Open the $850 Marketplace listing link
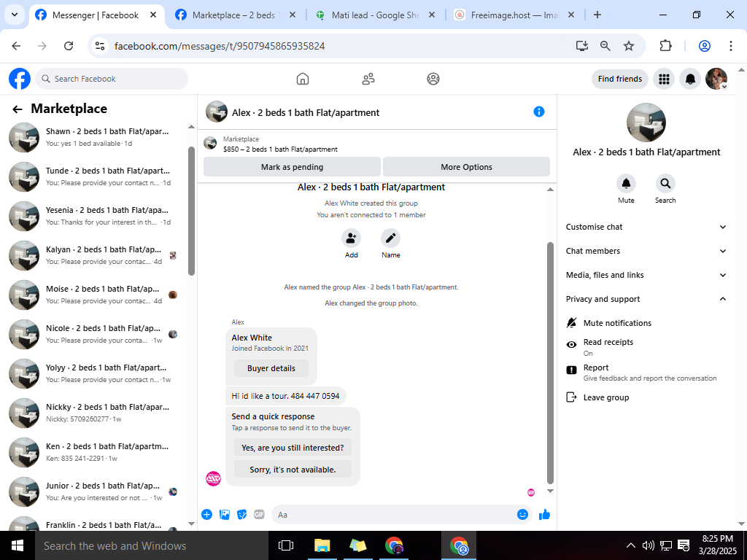747x560 pixels. (x=280, y=149)
